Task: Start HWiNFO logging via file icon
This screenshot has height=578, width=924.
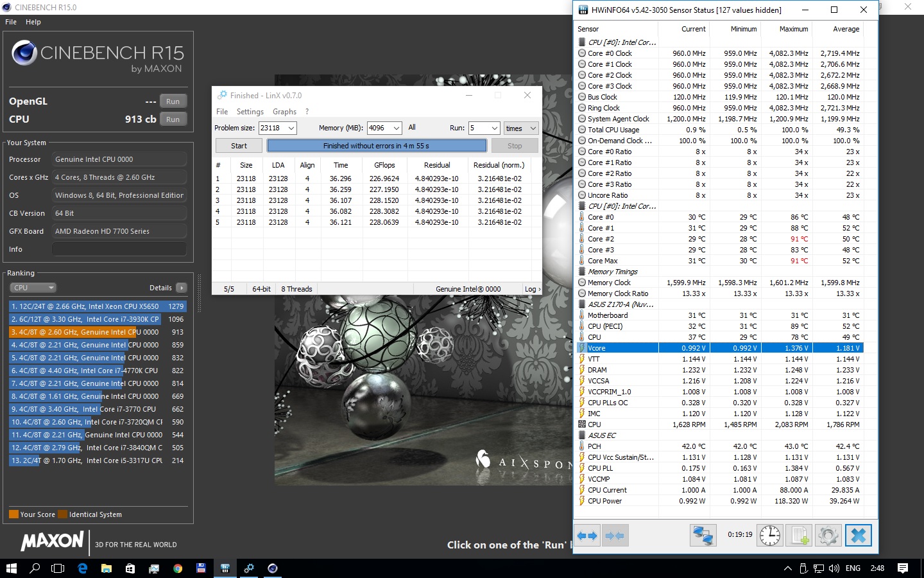Action: click(x=800, y=536)
